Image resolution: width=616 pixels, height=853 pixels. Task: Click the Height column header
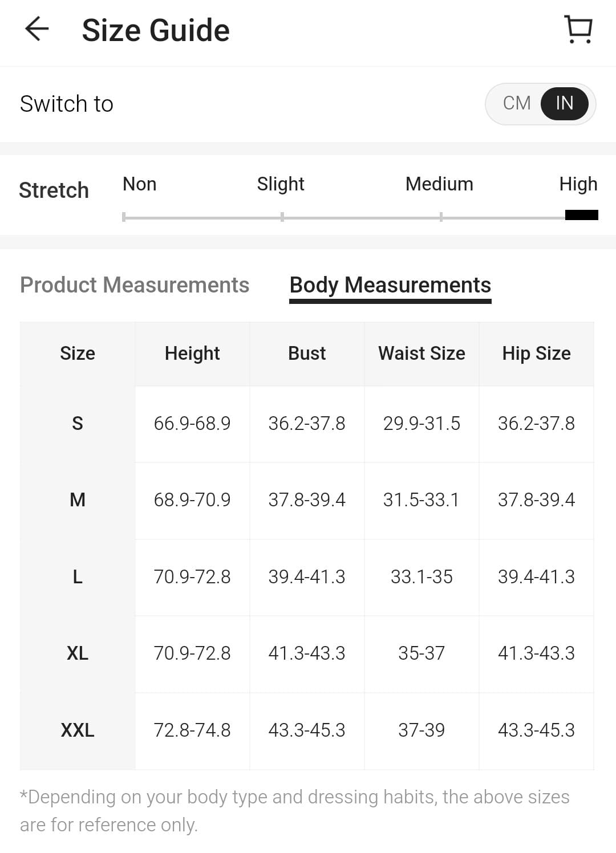tap(192, 354)
